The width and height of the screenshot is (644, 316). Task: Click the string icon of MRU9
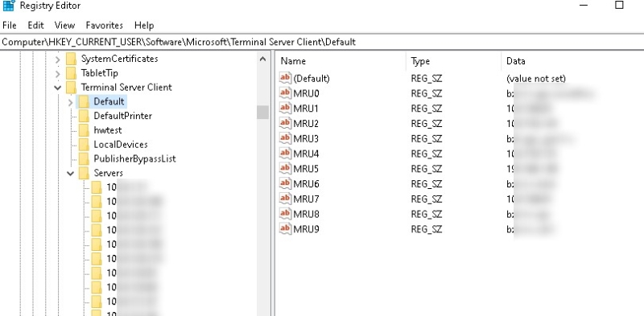point(285,228)
